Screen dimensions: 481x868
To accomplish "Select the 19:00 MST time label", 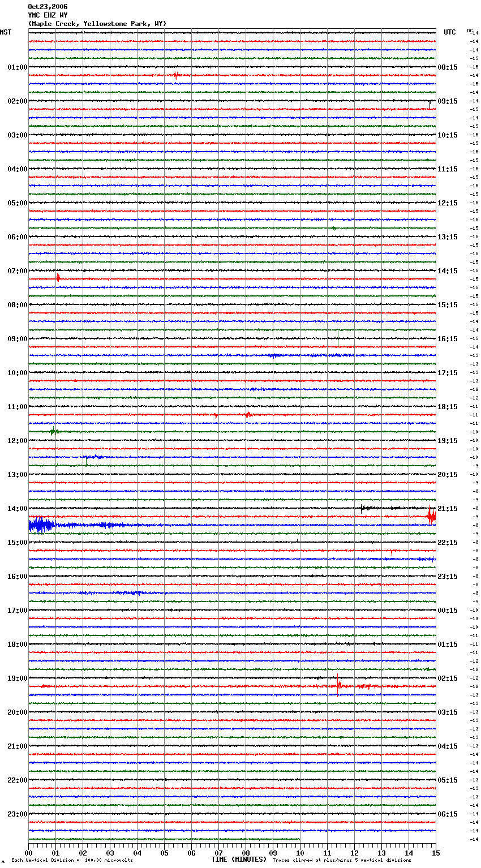I will pos(18,678).
